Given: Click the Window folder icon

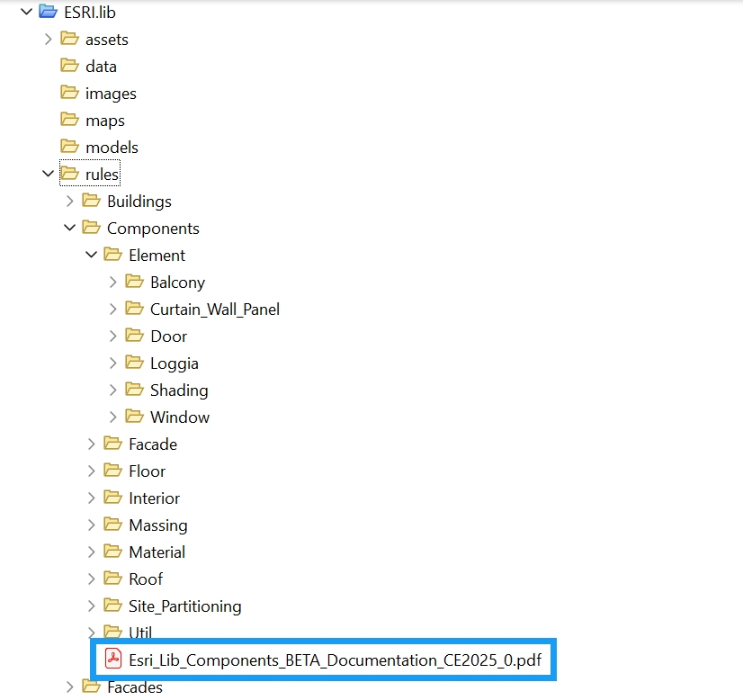Looking at the screenshot, I should point(135,417).
